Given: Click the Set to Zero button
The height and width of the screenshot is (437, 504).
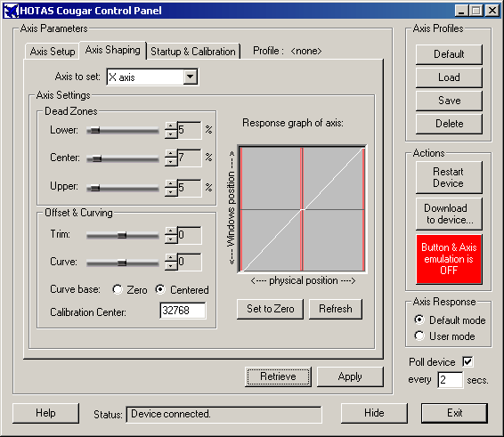Looking at the screenshot, I should click(x=270, y=309).
